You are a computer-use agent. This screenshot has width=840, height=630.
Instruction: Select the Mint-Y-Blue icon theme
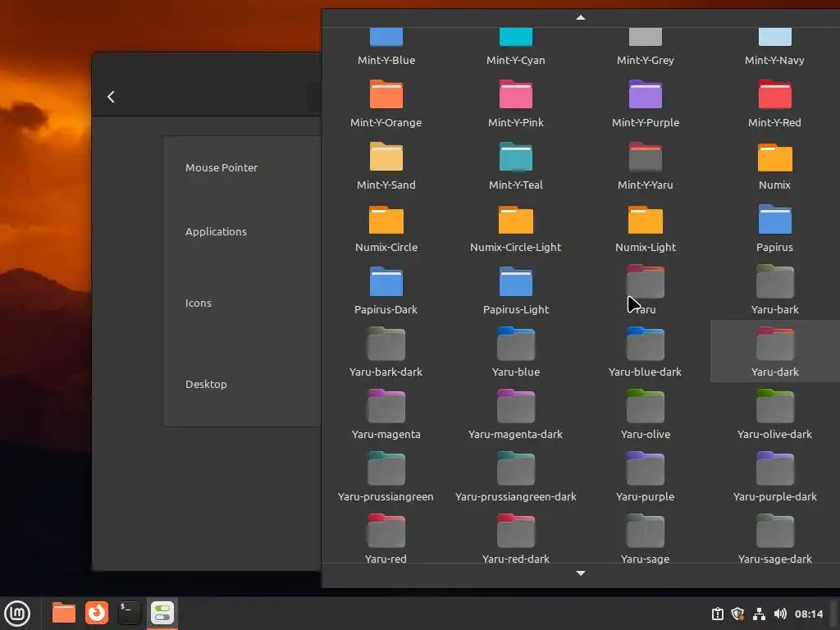(x=386, y=48)
